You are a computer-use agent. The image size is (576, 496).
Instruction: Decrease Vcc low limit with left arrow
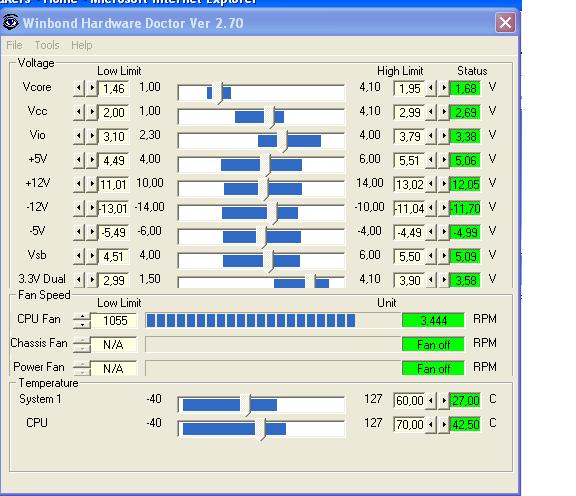tap(79, 112)
